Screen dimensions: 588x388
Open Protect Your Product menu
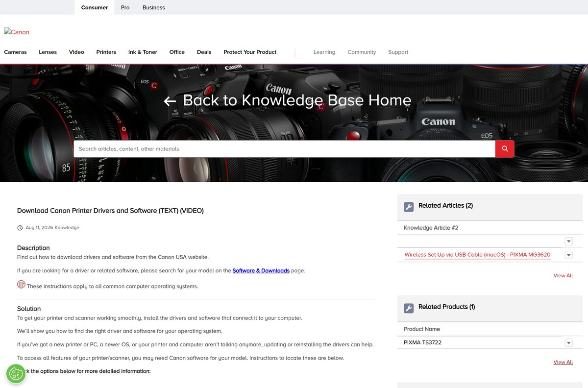(x=250, y=52)
